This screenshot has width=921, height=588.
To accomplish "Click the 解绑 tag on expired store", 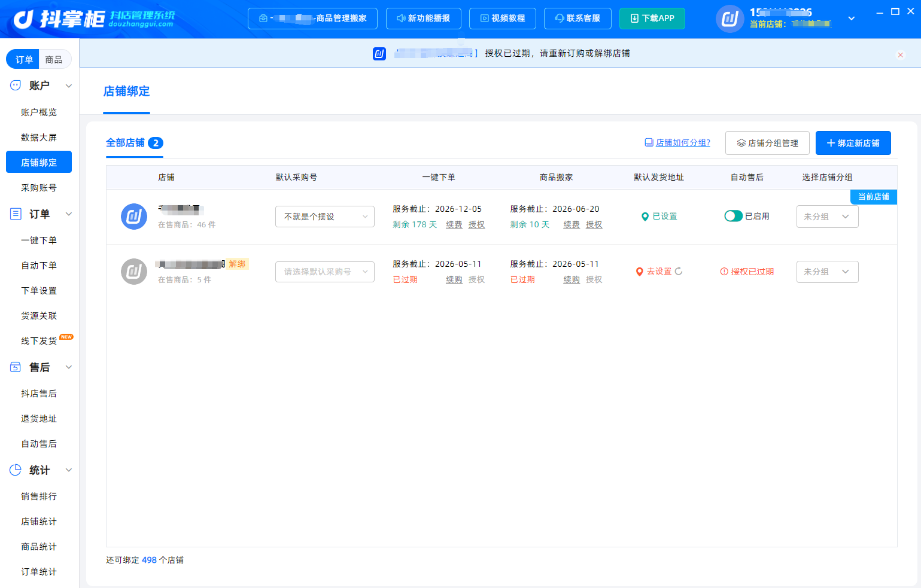I will (x=237, y=264).
